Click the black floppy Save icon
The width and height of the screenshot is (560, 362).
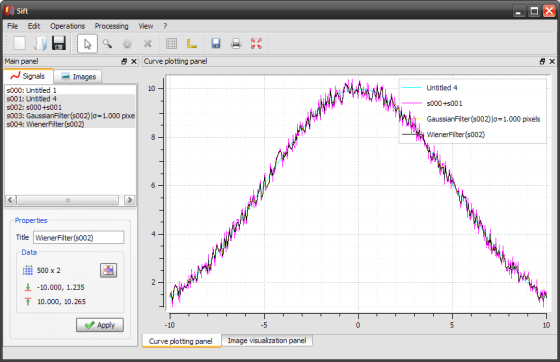[59, 44]
